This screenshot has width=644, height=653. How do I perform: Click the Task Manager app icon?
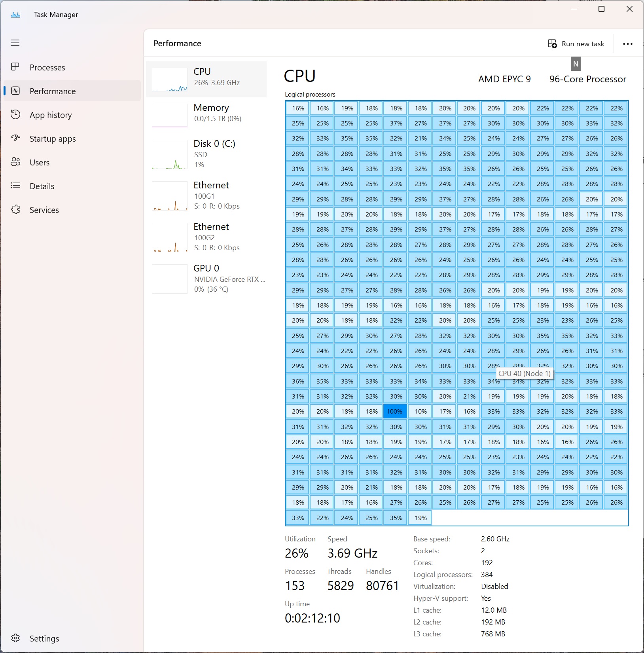(15, 15)
